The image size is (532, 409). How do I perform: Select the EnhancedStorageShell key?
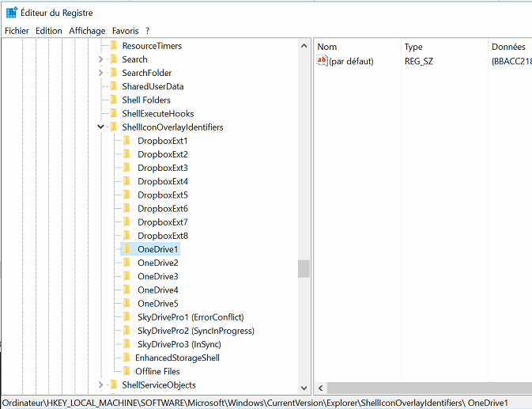(177, 358)
